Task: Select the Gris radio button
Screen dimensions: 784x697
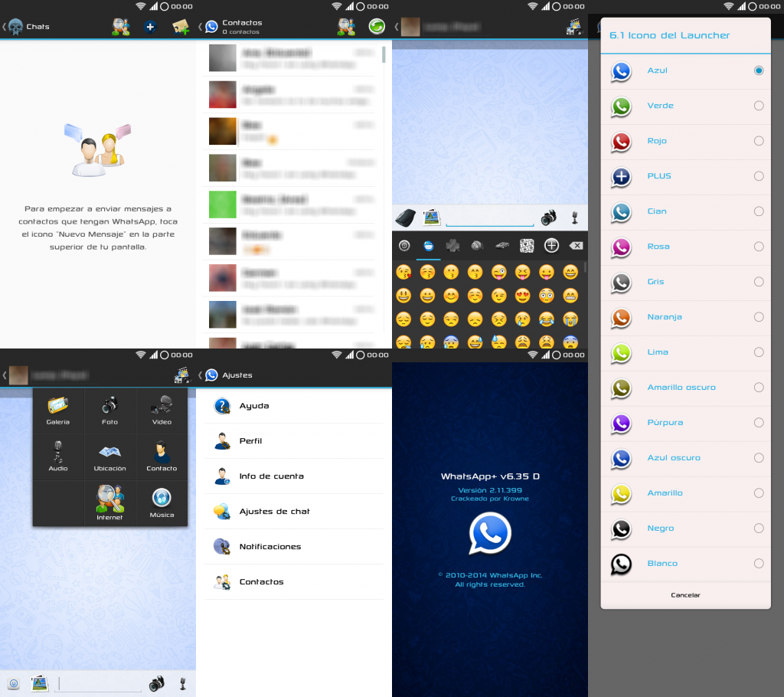Action: [759, 282]
